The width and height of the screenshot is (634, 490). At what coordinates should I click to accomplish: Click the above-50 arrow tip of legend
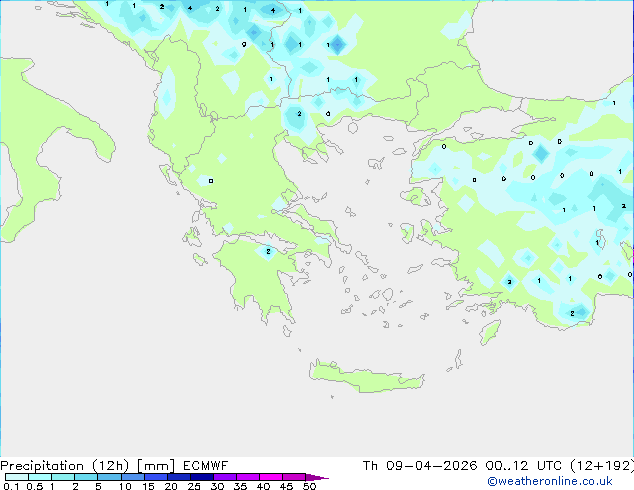317,477
